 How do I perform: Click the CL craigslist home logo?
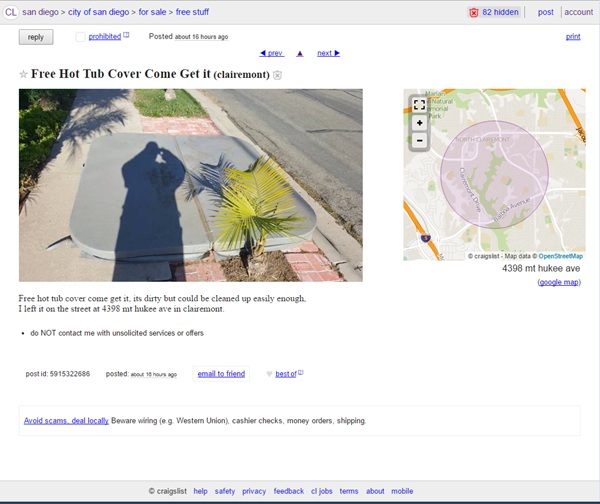pyautogui.click(x=11, y=12)
